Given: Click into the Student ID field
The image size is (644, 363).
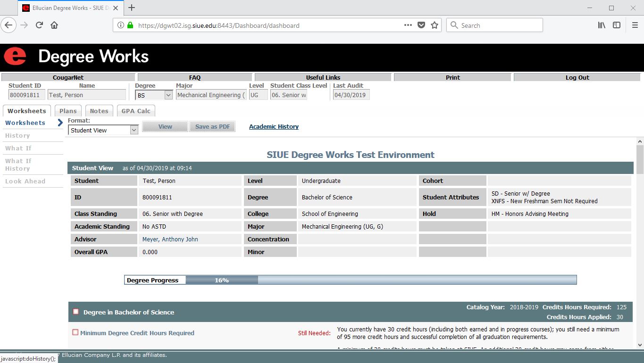Looking at the screenshot, I should [x=26, y=95].
